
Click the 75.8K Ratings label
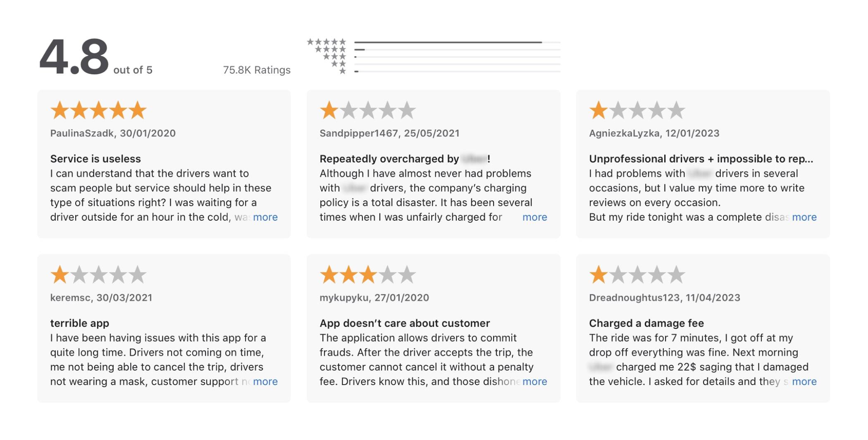pos(256,70)
